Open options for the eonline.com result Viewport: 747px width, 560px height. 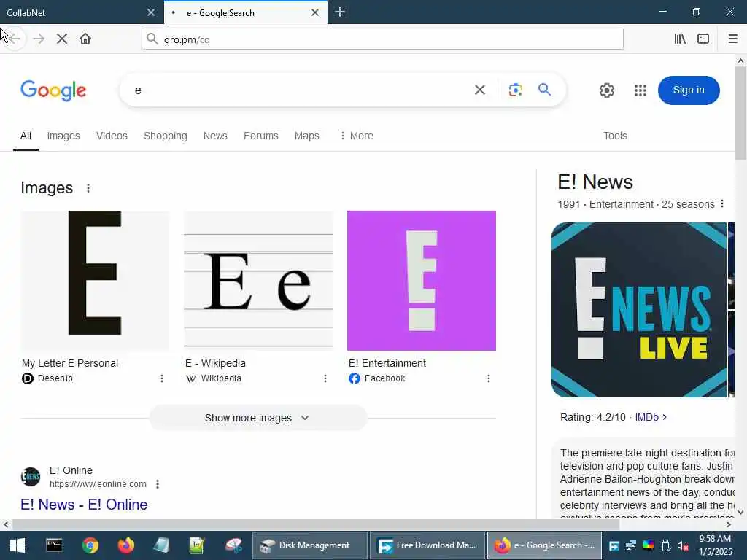pos(158,484)
